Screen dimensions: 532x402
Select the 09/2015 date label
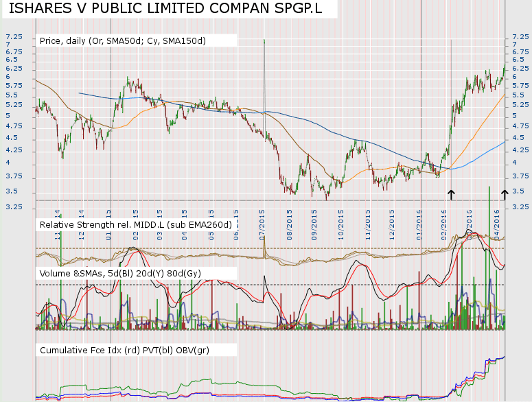pyautogui.click(x=314, y=225)
